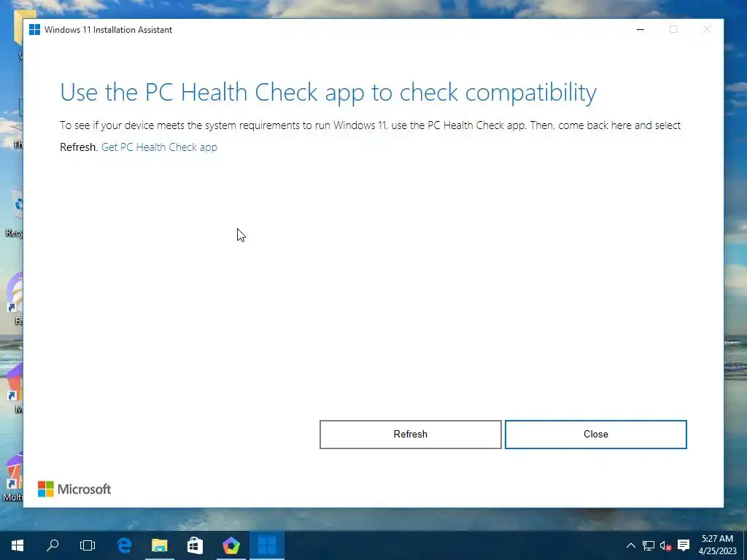Open Microsoft Store from the taskbar
747x560 pixels.
(196, 545)
